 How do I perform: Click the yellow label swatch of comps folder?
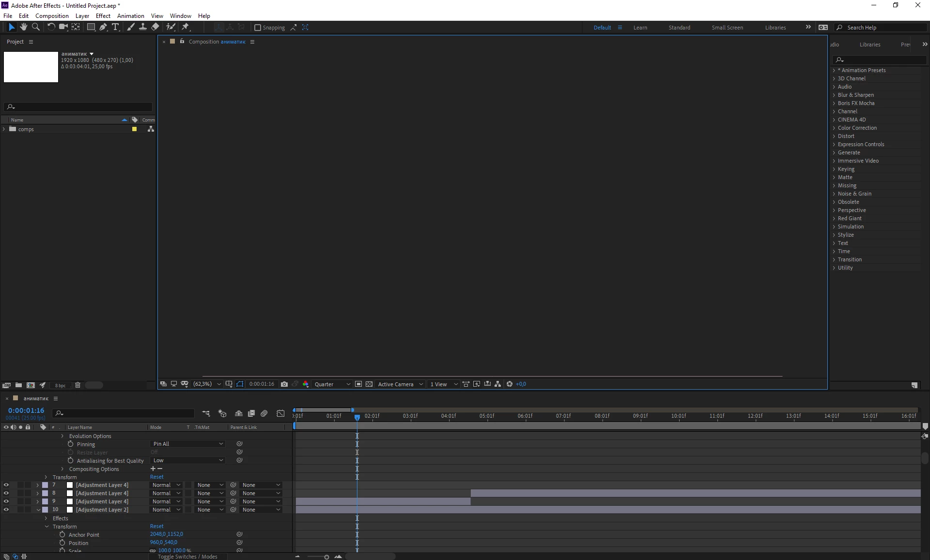(134, 129)
